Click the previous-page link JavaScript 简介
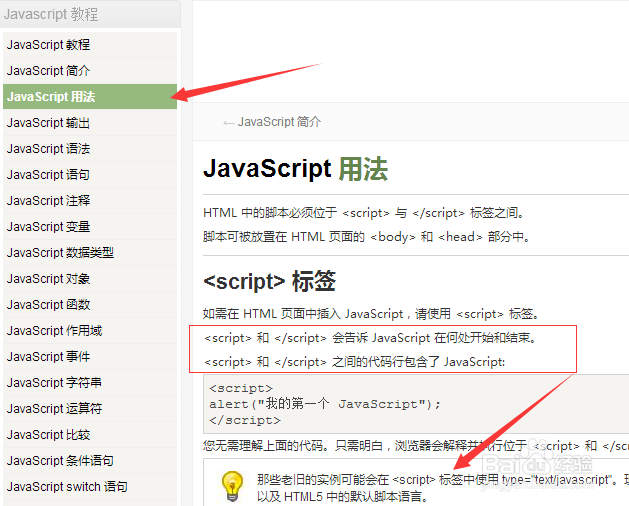629x506 pixels. [272, 122]
